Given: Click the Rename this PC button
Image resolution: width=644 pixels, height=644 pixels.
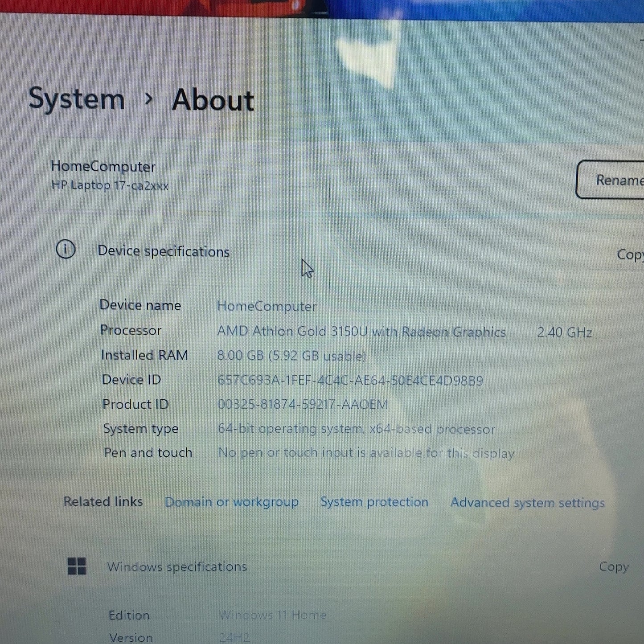Looking at the screenshot, I should (x=611, y=180).
